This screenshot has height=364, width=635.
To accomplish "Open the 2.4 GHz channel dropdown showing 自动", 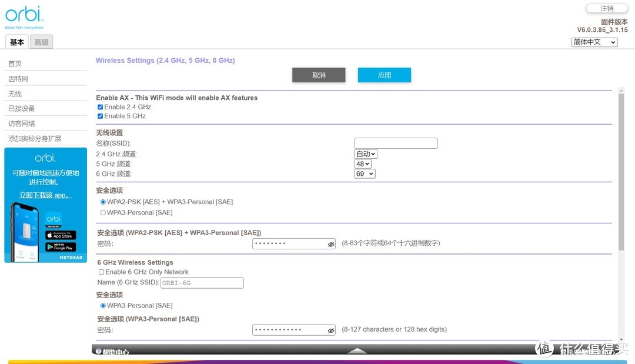I will tap(365, 153).
